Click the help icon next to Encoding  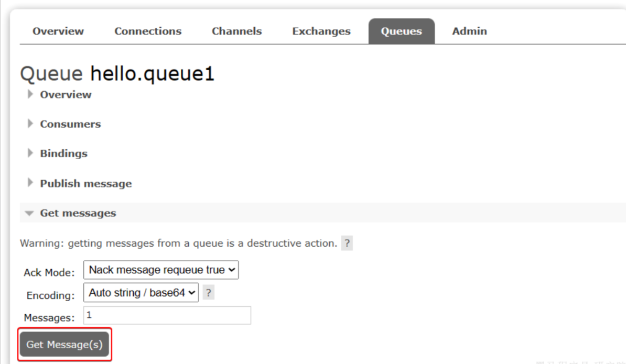tap(208, 293)
